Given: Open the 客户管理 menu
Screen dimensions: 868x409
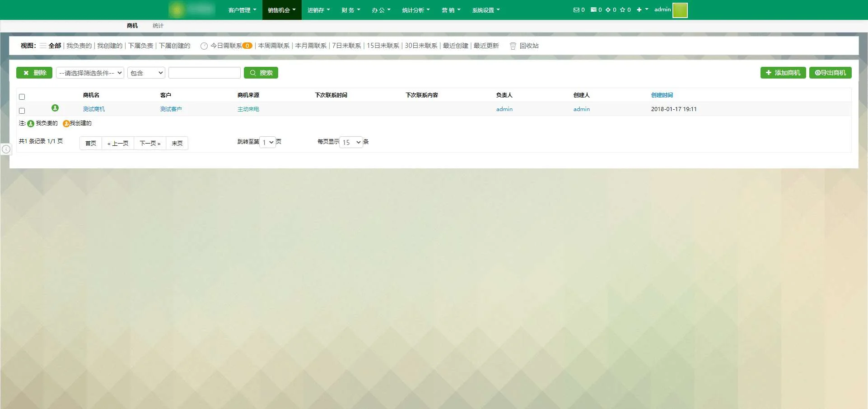Looking at the screenshot, I should click(x=242, y=10).
